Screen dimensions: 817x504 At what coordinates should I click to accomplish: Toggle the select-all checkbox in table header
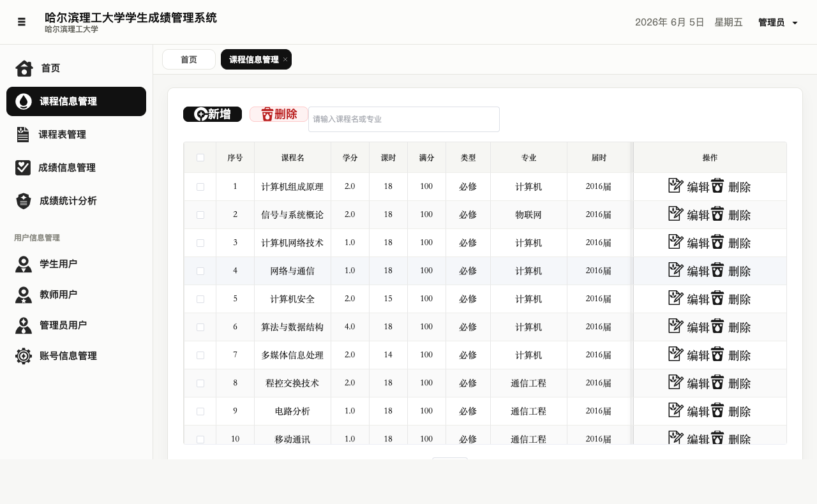pos(200,158)
